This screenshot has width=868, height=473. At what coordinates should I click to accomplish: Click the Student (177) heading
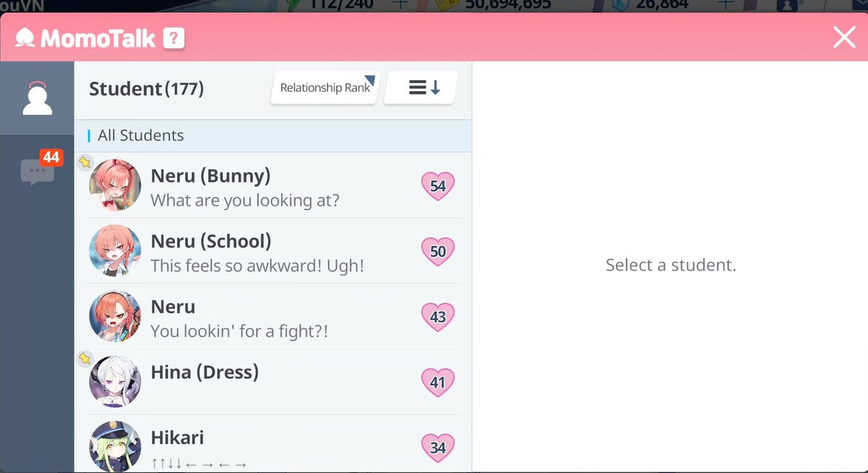point(146,88)
